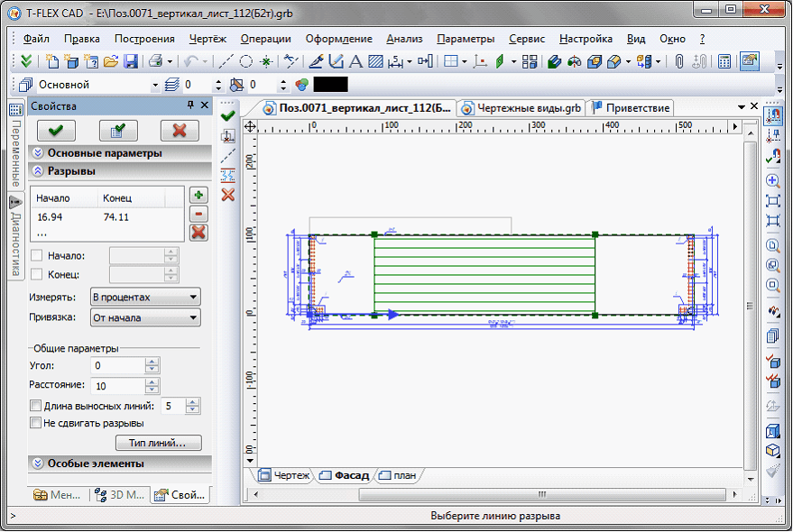
Task: Pin the Свойства panel
Action: point(190,105)
